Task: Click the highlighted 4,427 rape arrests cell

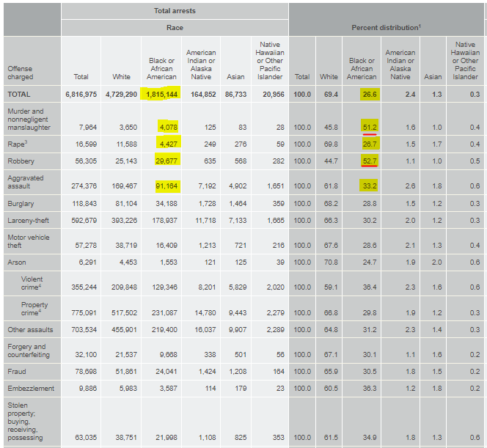Action: coord(169,144)
